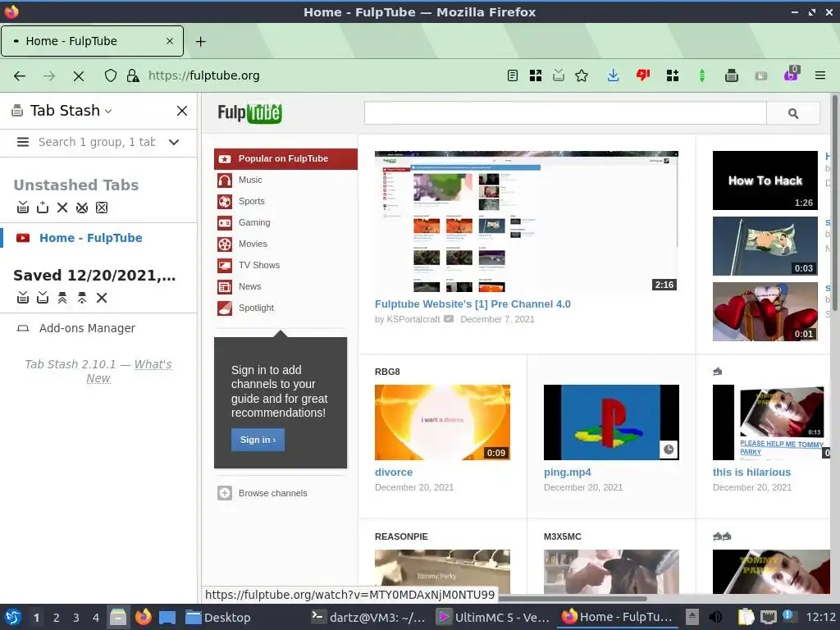Click the Gaming controller icon

tap(225, 223)
